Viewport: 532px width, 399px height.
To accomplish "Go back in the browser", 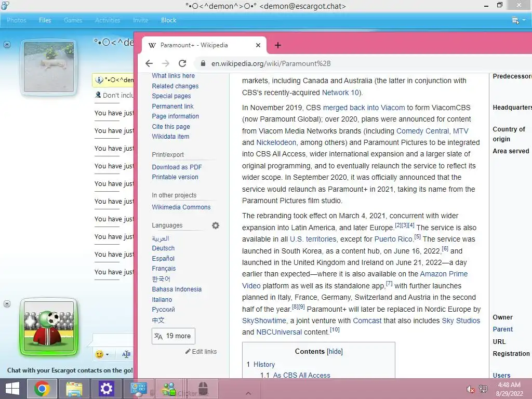I will (x=149, y=63).
